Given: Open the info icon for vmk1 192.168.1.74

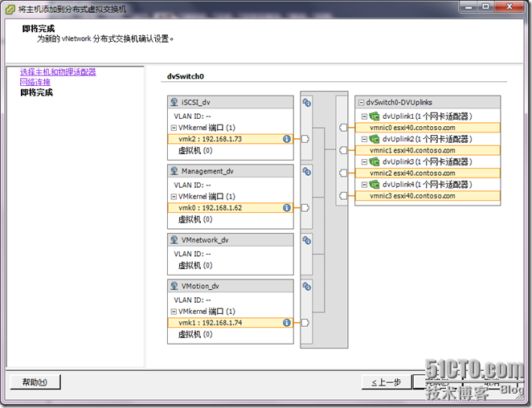Looking at the screenshot, I should (x=287, y=323).
